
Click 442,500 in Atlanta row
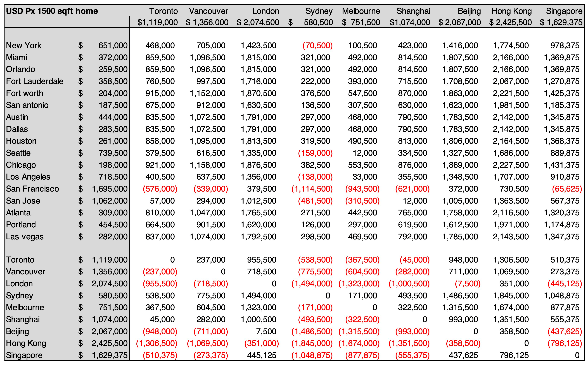point(362,213)
